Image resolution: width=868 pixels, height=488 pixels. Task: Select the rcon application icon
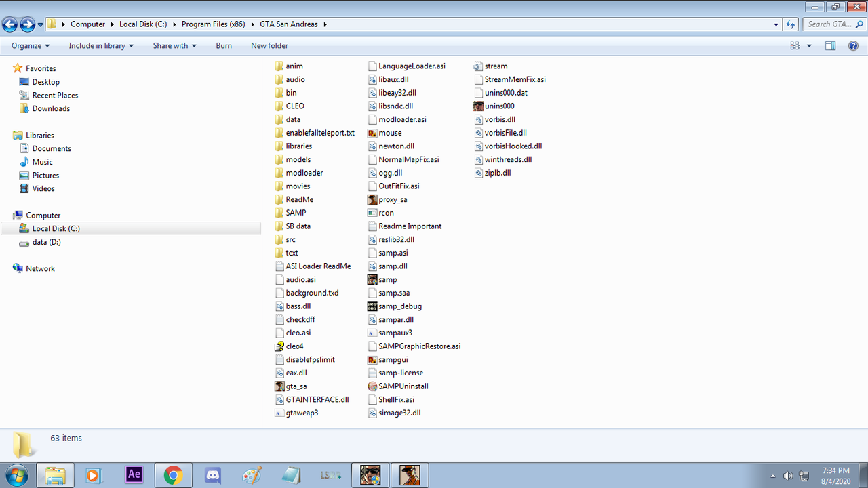372,213
